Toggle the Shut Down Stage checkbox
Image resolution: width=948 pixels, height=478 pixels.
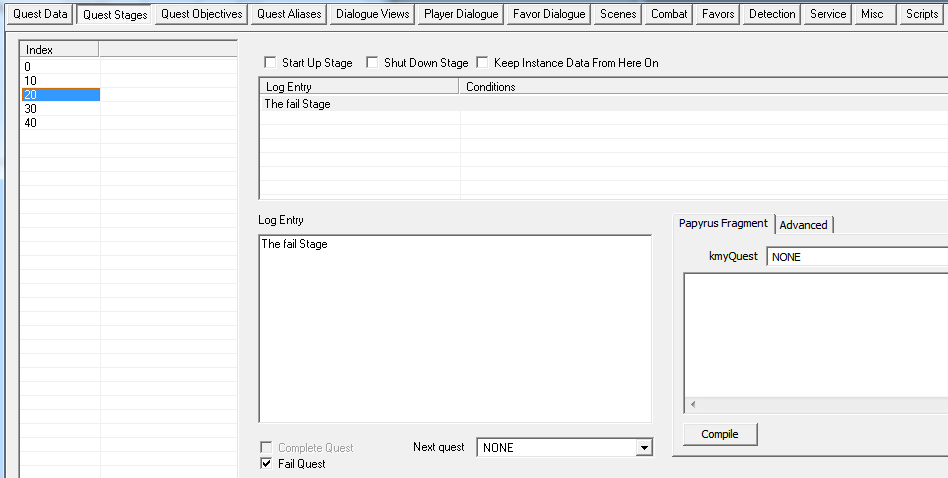372,63
